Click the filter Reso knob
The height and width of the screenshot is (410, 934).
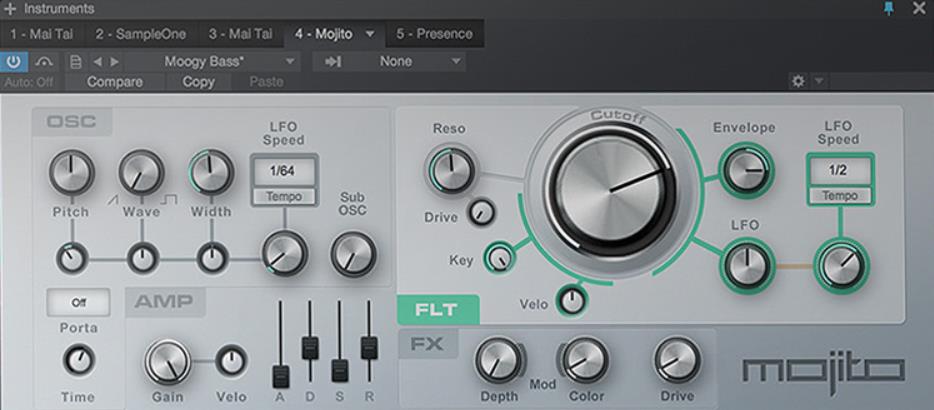[x=451, y=171]
